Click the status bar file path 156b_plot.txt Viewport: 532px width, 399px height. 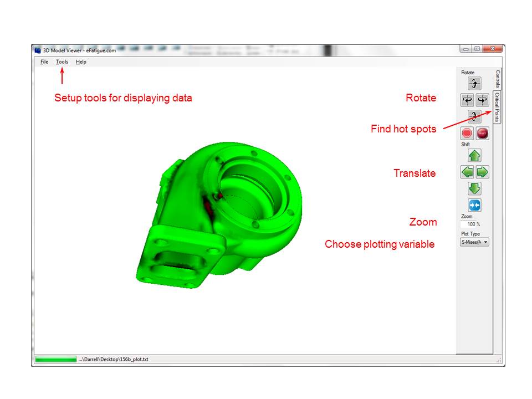click(114, 359)
